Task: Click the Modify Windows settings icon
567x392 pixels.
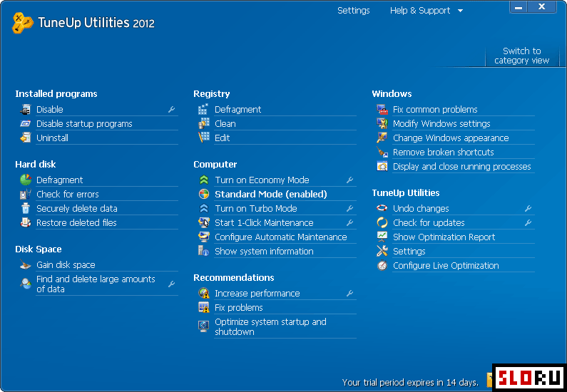Action: pos(382,123)
